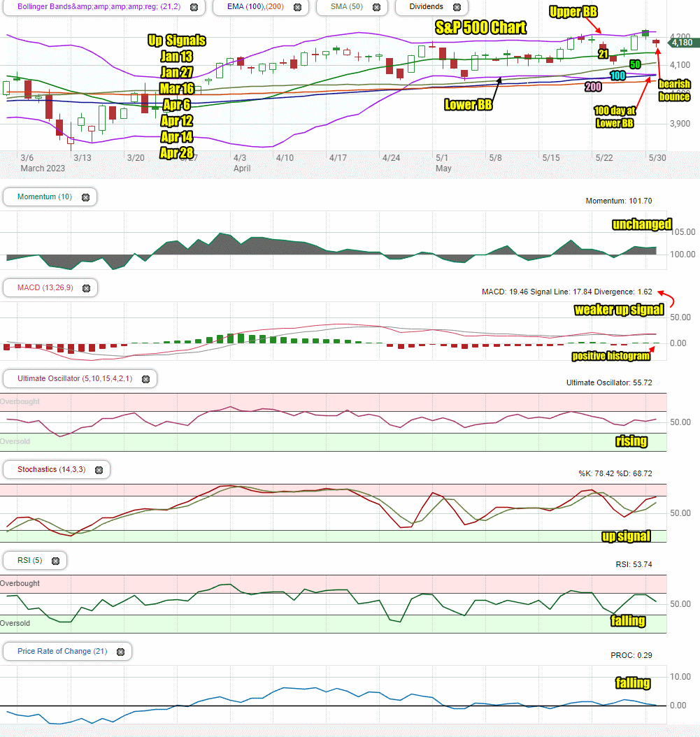The height and width of the screenshot is (737, 700).
Task: Remove the Dividends overlay
Action: (x=457, y=7)
